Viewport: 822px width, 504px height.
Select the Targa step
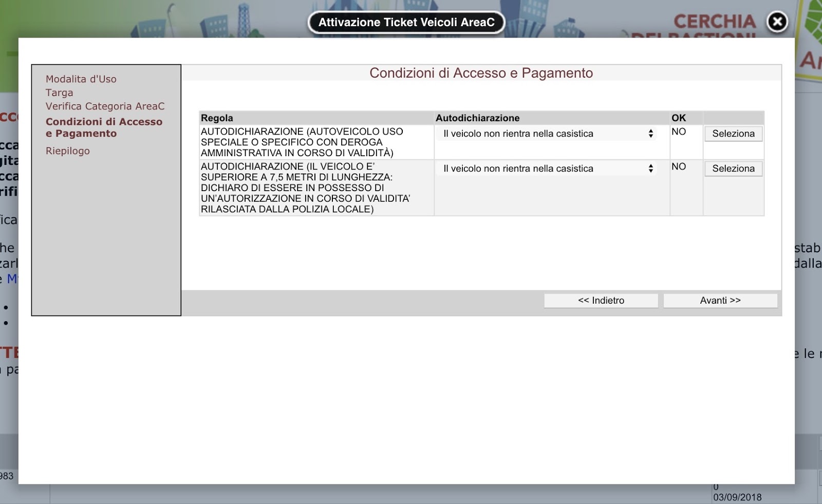[60, 92]
